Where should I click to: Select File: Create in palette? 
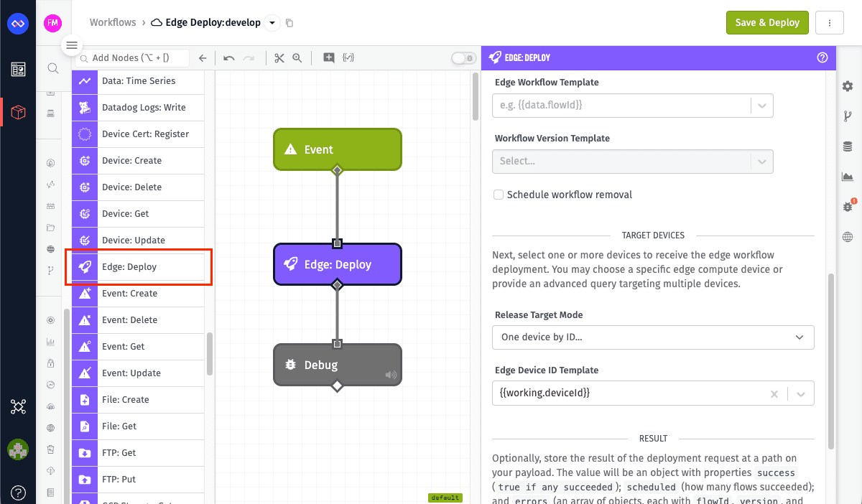(x=138, y=400)
